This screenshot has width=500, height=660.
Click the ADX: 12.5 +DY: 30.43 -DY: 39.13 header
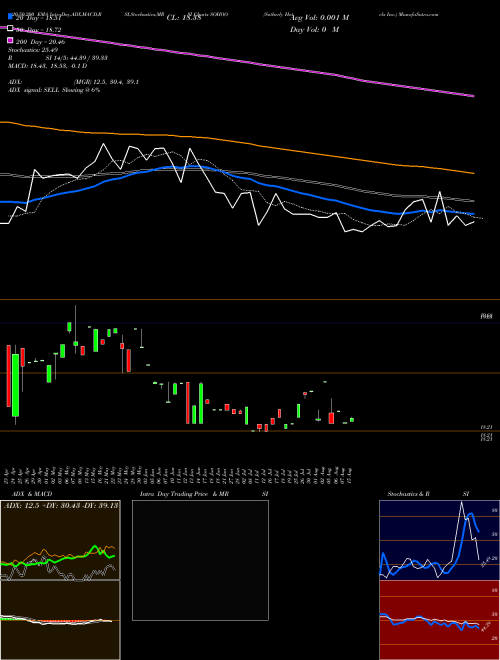pyautogui.click(x=61, y=506)
